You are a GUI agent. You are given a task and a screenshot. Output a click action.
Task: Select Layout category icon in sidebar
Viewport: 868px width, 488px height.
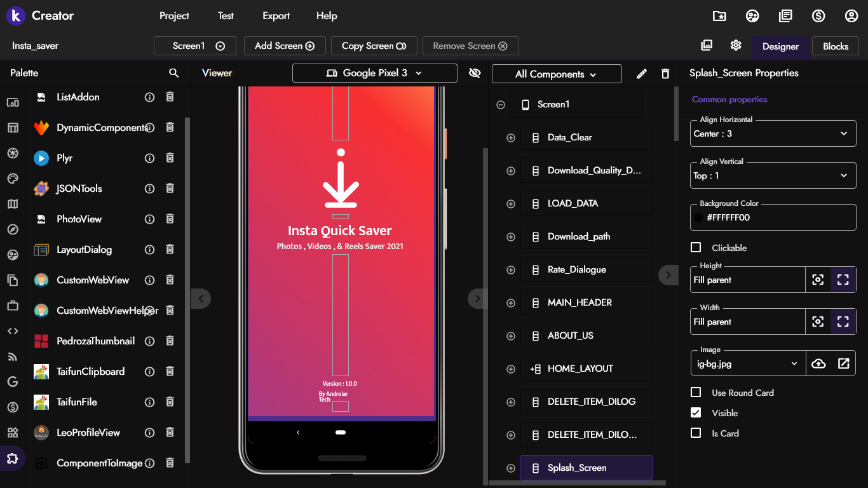tap(13, 128)
